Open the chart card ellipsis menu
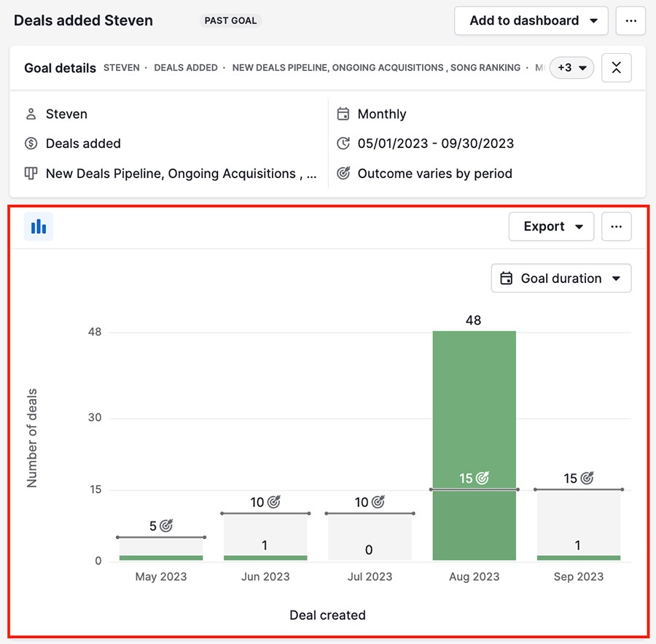 (617, 226)
